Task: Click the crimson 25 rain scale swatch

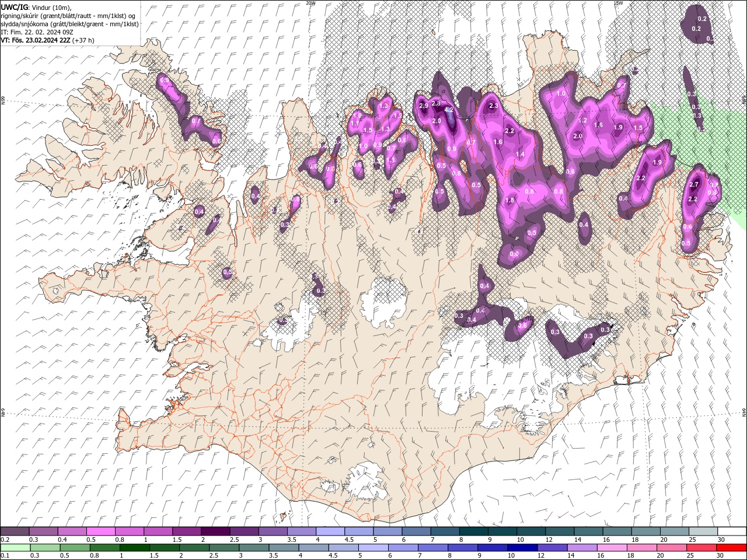Action: pyautogui.click(x=701, y=547)
